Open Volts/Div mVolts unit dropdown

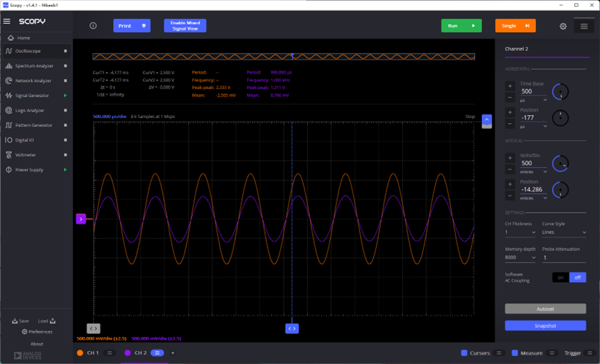click(x=533, y=172)
